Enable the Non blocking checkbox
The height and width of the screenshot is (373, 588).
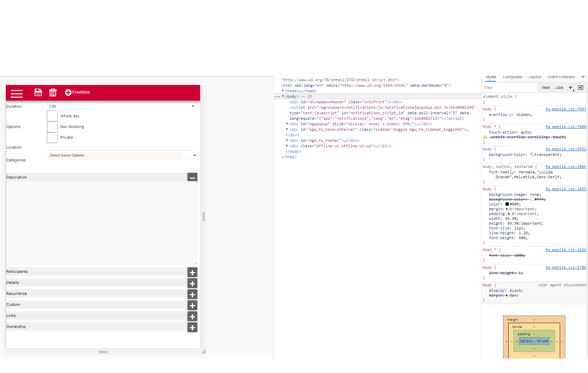(x=52, y=127)
